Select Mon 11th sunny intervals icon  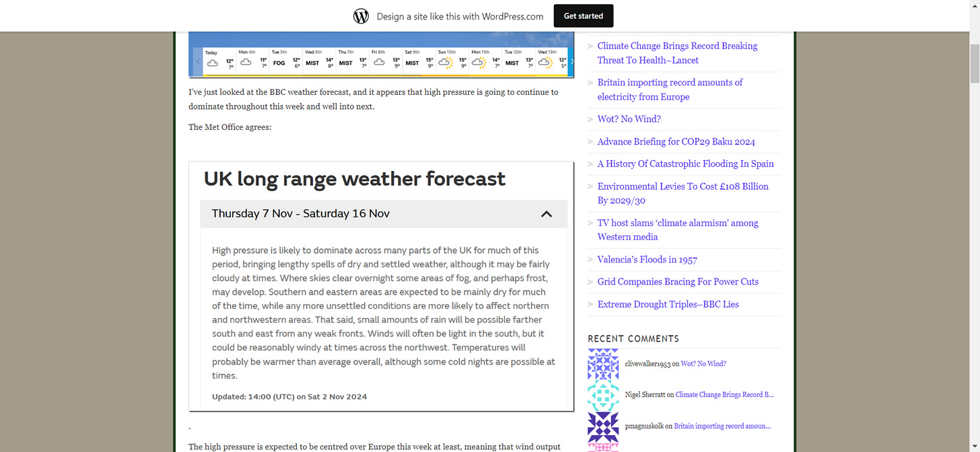479,63
